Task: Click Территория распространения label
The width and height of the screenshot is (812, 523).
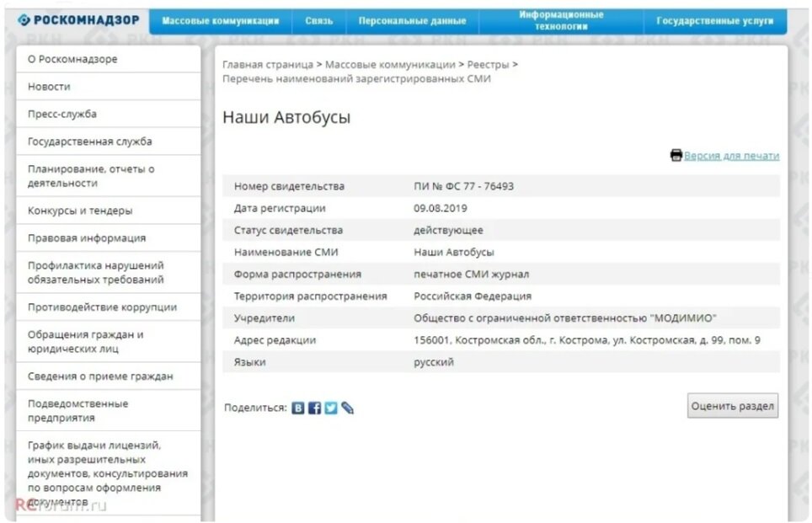Action: pos(310,296)
